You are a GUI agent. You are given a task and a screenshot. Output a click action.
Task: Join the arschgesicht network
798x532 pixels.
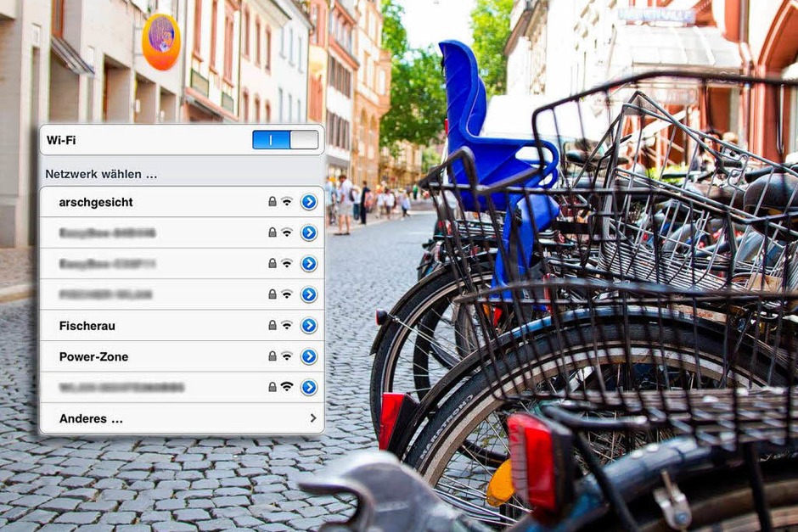182,202
